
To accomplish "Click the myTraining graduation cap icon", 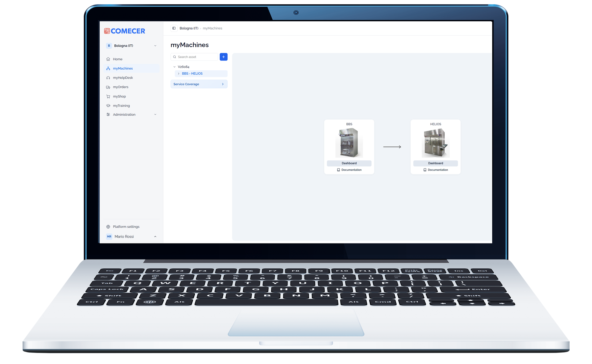I will coord(108,106).
